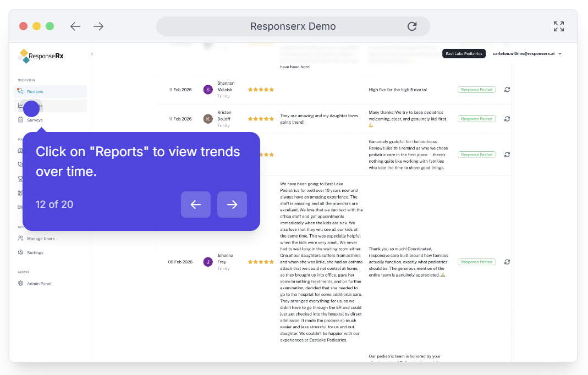Viewport: 588px width, 375px height.
Task: Click the Manage Users people icon
Action: 20,238
